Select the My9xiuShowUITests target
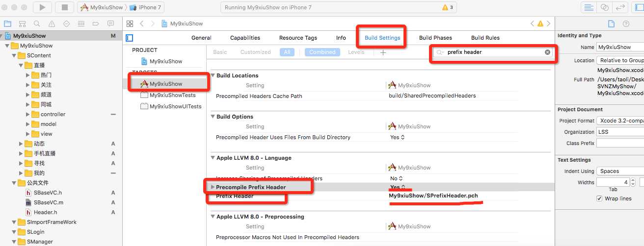644x246 pixels. tap(171, 106)
